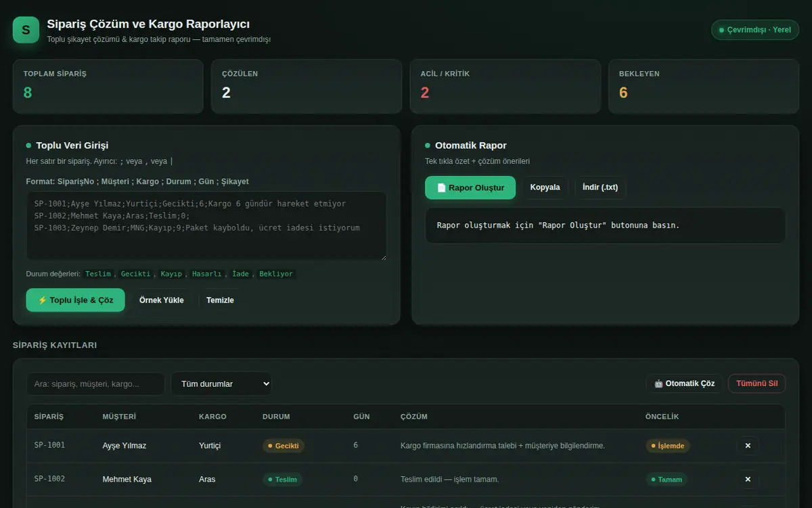The width and height of the screenshot is (812, 508).
Task: Open the Tüm durumlar status filter
Action: point(221,383)
